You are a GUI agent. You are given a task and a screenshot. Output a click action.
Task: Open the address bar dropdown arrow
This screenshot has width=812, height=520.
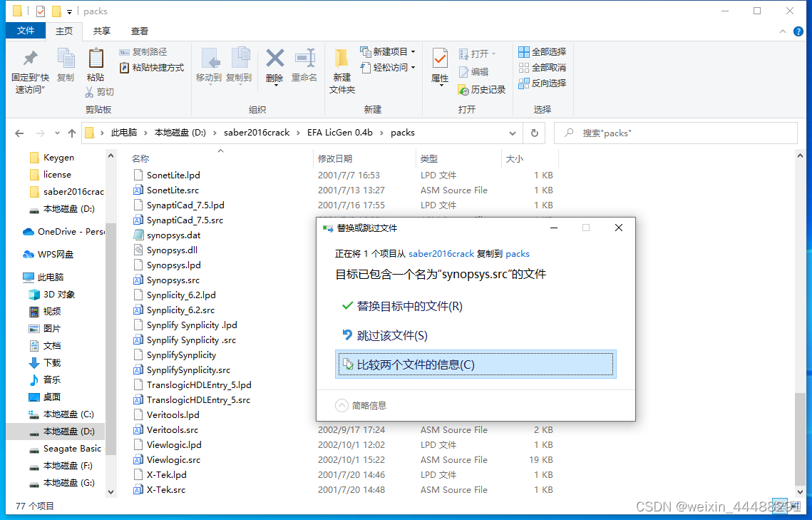click(x=512, y=133)
